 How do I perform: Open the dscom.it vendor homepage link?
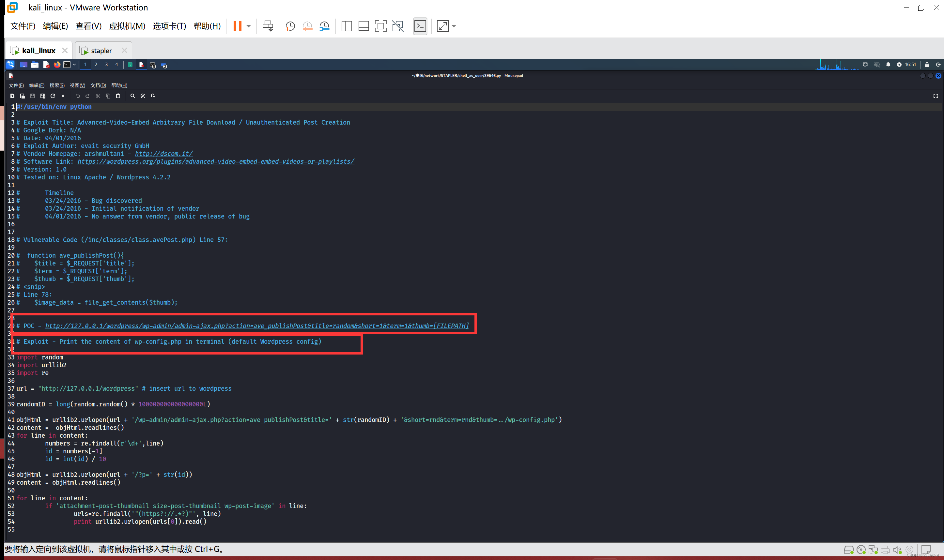pyautogui.click(x=164, y=154)
